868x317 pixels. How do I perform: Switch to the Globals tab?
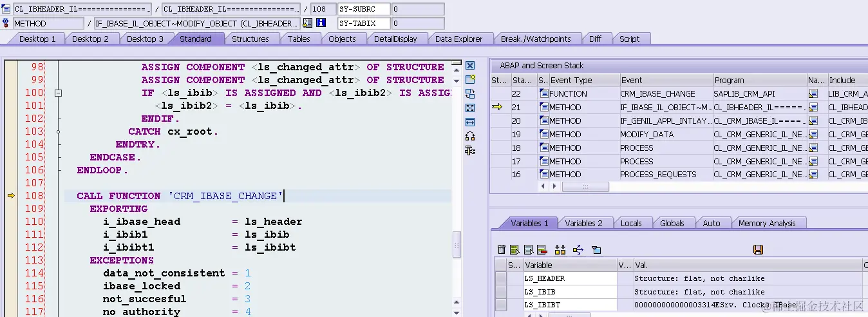[672, 223]
